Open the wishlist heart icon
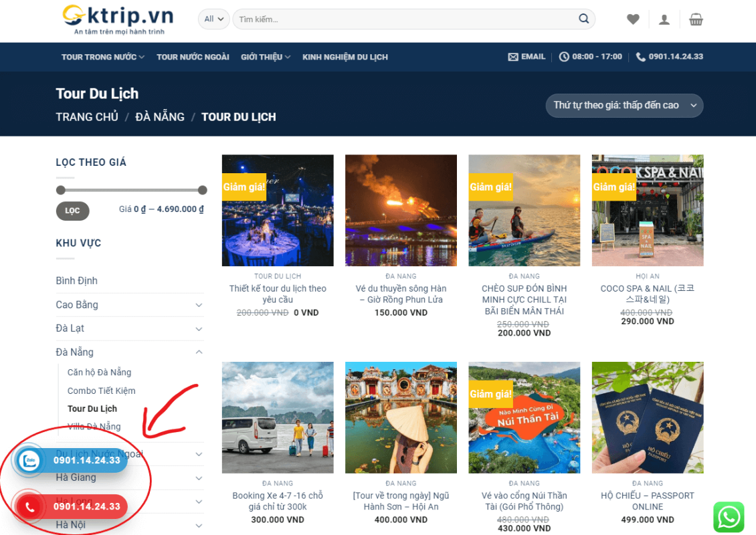Screen dimensions: 756x535 tap(633, 19)
